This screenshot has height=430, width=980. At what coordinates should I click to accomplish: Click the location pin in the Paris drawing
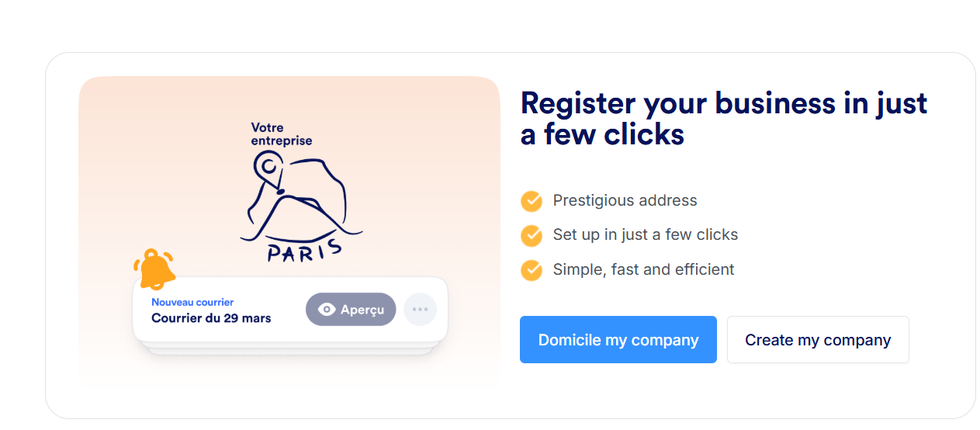click(x=269, y=168)
